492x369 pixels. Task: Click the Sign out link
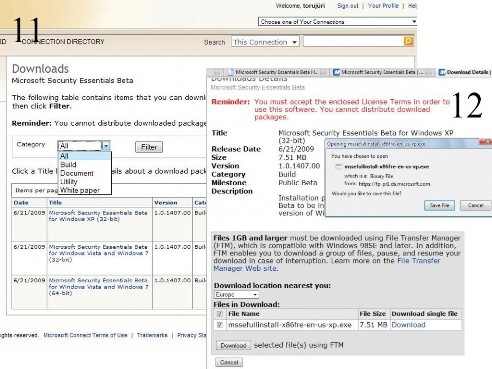tap(348, 6)
